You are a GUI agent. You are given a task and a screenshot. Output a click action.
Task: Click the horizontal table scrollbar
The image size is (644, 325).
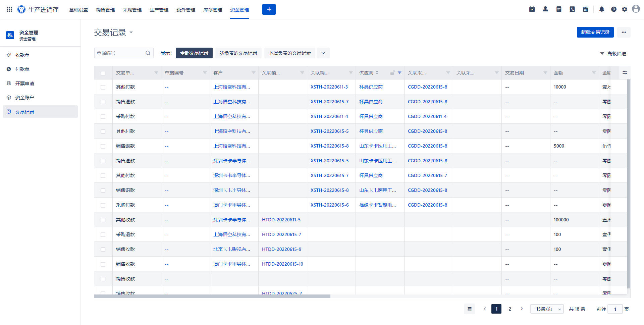point(212,296)
